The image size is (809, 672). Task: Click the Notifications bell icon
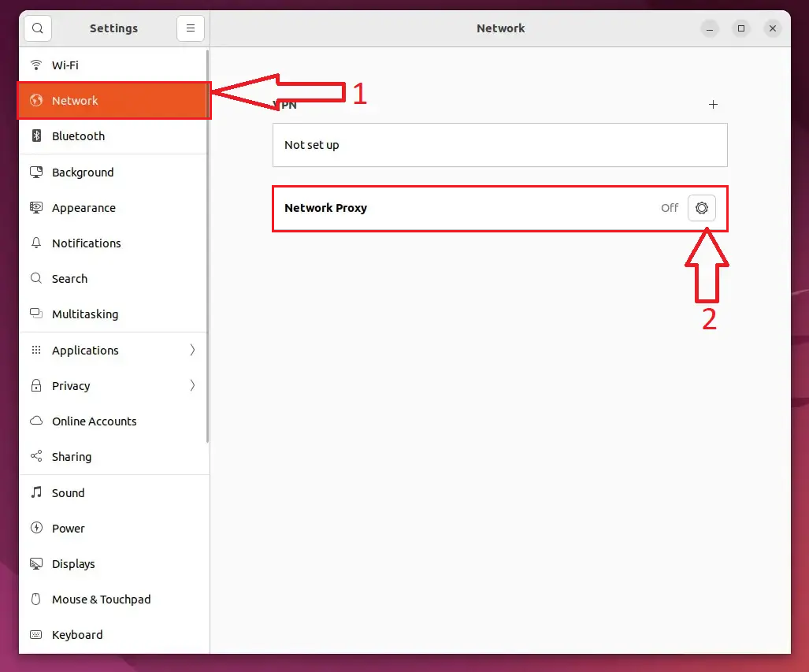pyautogui.click(x=36, y=243)
